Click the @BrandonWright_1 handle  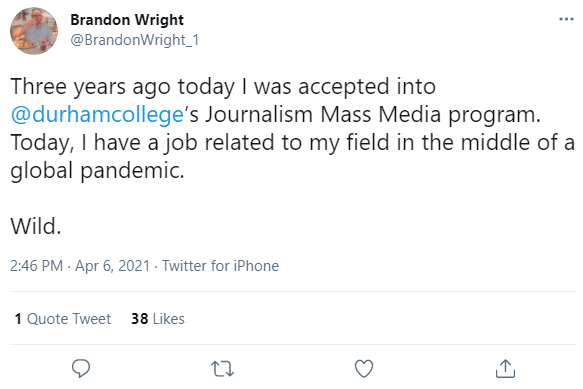point(135,40)
